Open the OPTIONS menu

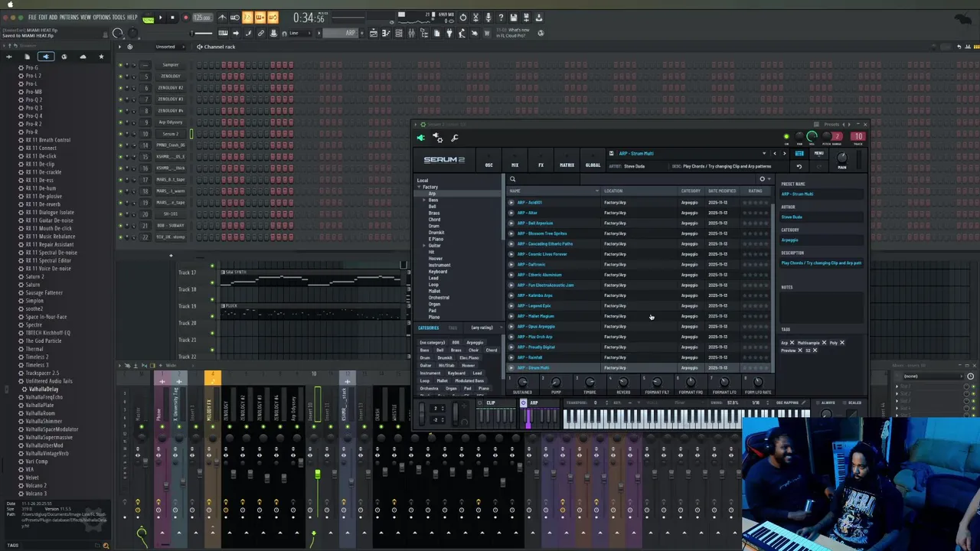(102, 18)
